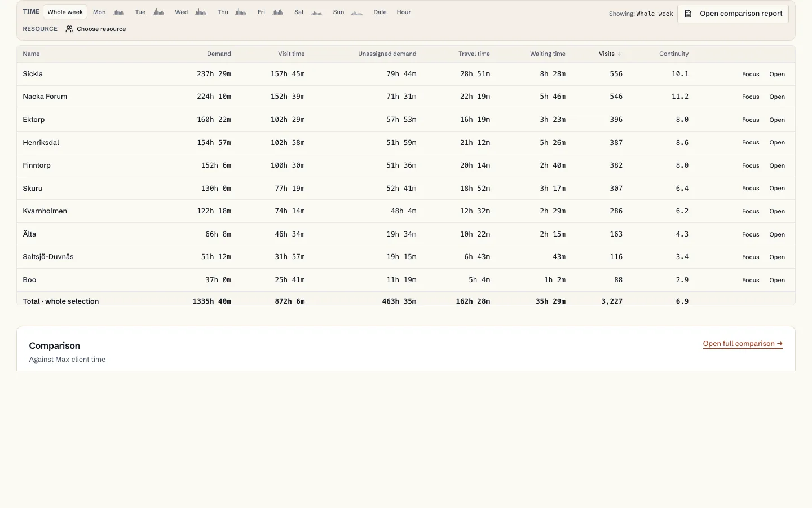
Task: Click the Comparison section heading
Action: pos(55,345)
